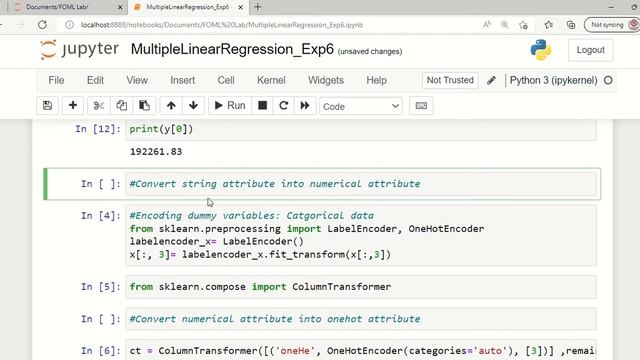Open the Help menu
The image size is (640, 360).
click(x=376, y=80)
